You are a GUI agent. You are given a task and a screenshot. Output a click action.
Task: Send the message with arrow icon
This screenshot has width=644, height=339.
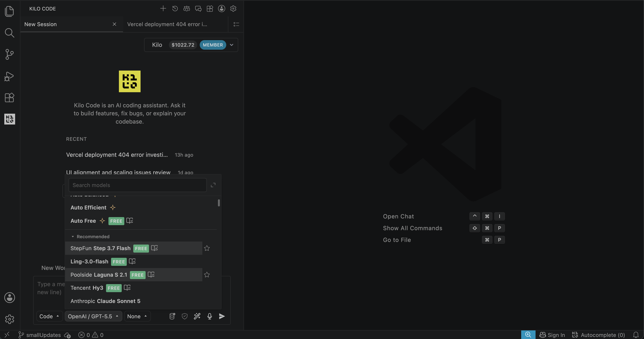222,316
